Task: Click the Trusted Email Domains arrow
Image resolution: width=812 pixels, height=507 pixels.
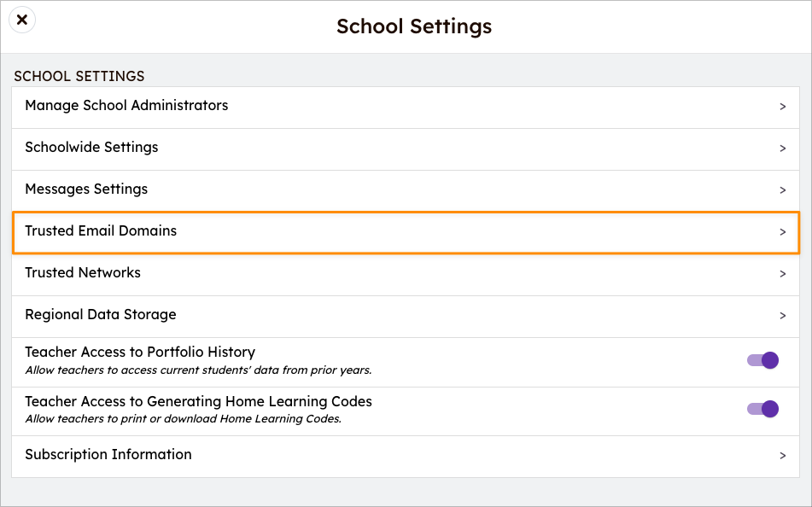Action: [x=782, y=231]
